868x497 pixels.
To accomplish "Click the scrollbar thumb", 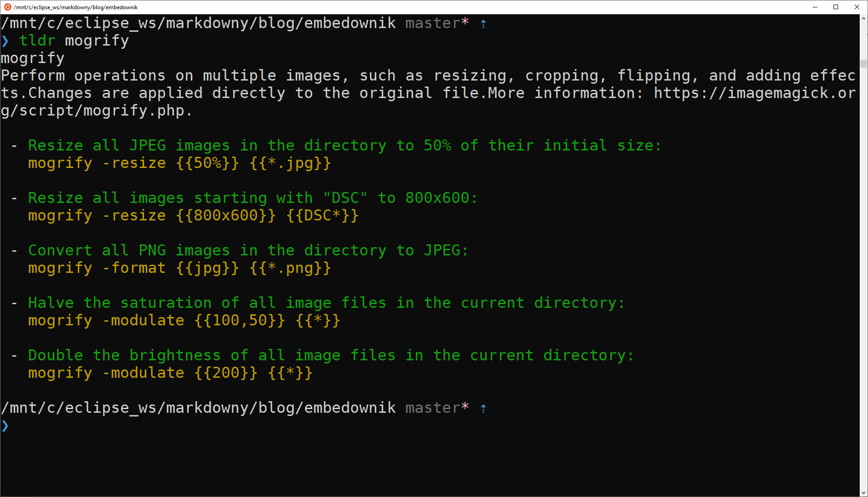I will point(863,64).
